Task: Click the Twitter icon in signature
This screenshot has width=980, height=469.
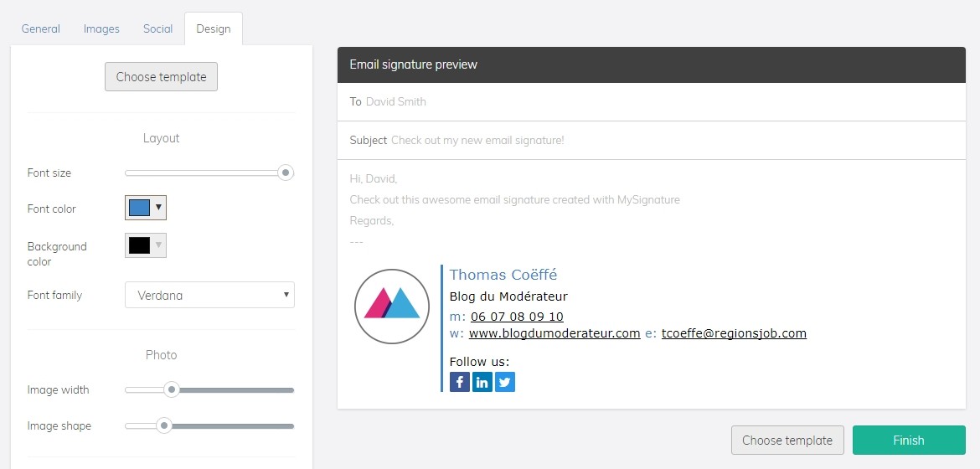Action: (x=505, y=382)
